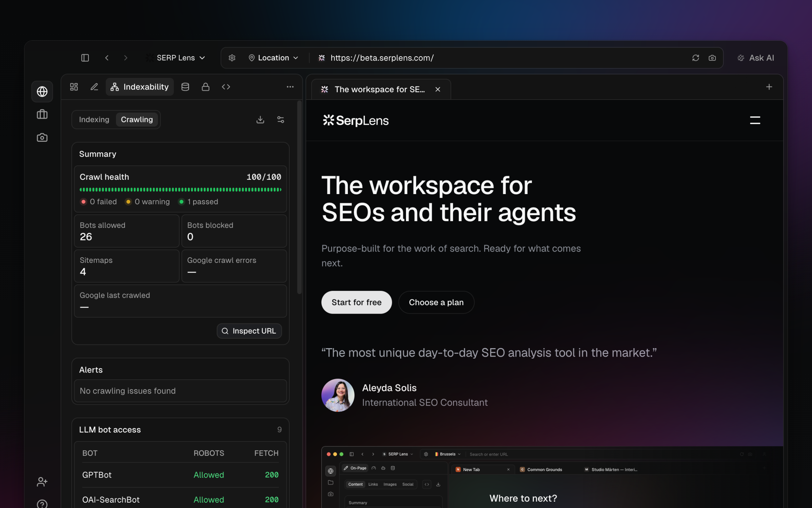This screenshot has height=508, width=812.
Task: Click the Inspect URL button
Action: 249,331
